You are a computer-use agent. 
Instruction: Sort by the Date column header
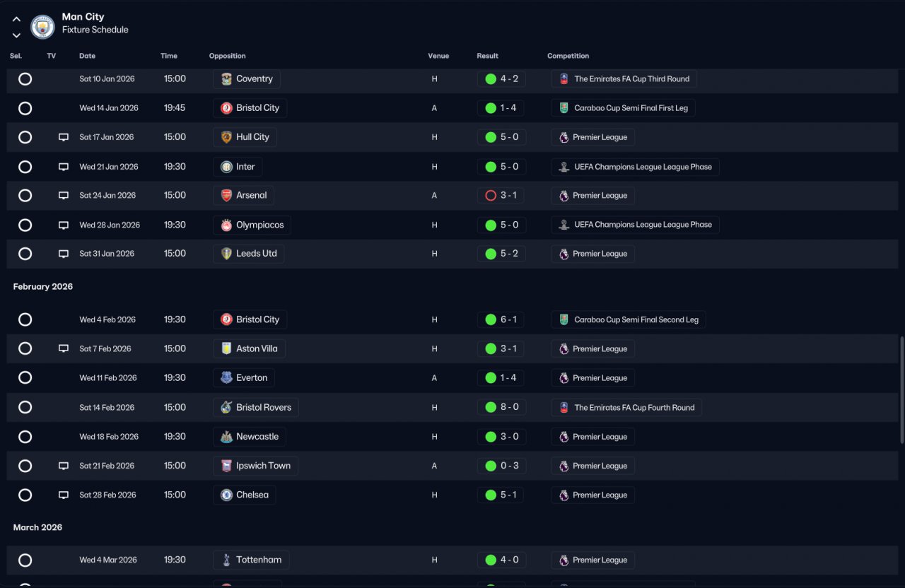87,56
